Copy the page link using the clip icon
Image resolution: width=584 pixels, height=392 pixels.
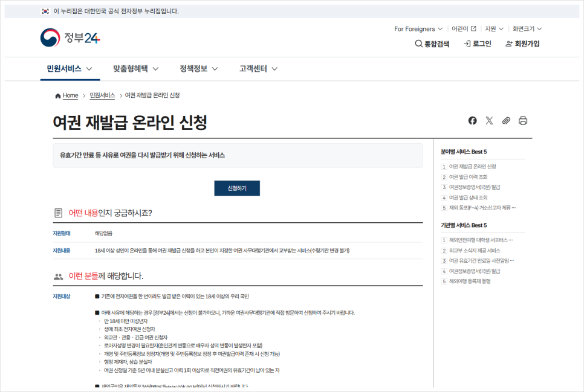tap(506, 121)
